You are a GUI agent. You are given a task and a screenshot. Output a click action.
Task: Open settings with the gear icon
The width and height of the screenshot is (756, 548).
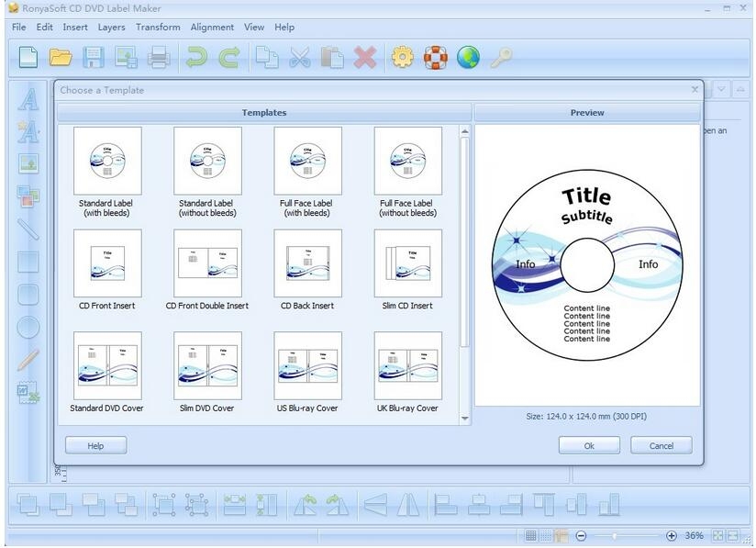click(x=402, y=58)
